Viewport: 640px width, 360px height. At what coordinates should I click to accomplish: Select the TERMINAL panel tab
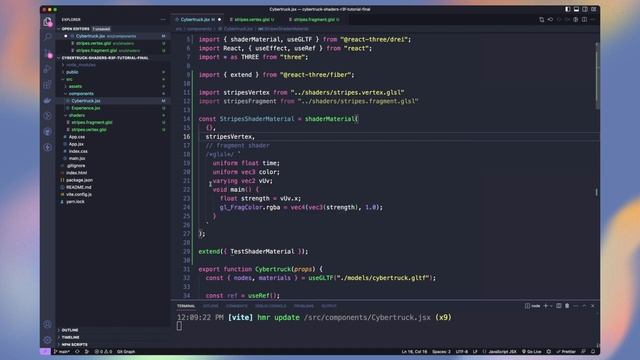click(x=186, y=306)
